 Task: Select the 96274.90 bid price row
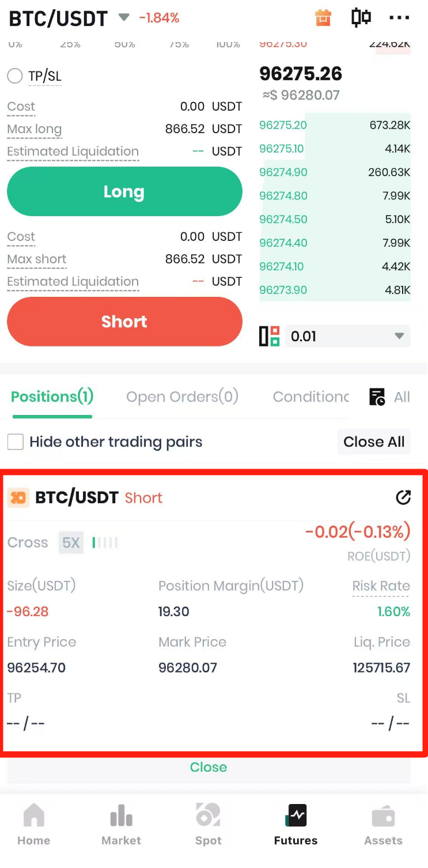335,172
